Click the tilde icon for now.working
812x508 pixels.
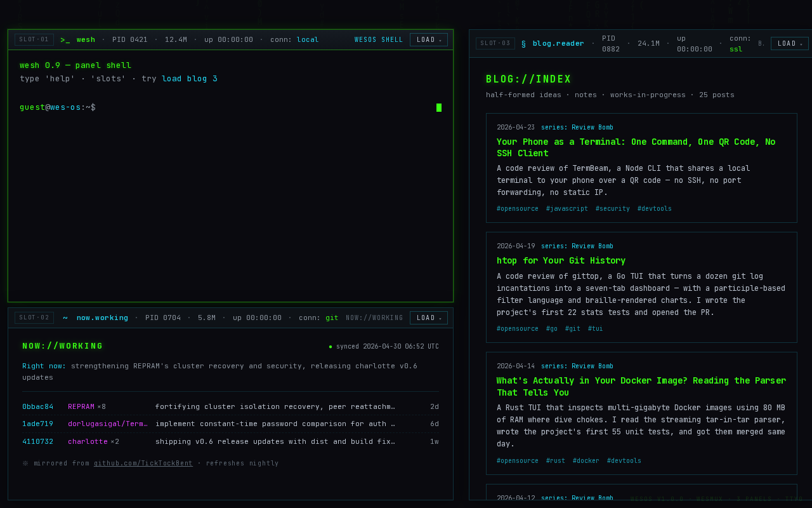[65, 317]
